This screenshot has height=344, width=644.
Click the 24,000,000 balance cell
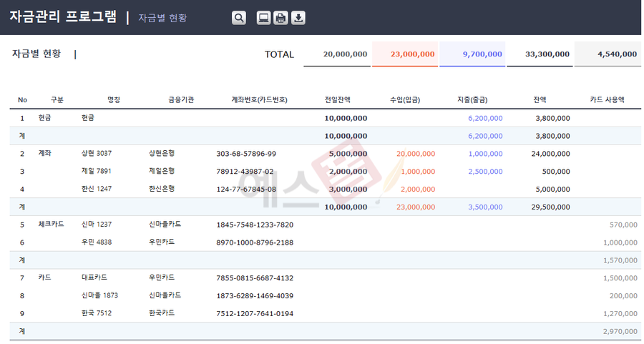tap(550, 154)
